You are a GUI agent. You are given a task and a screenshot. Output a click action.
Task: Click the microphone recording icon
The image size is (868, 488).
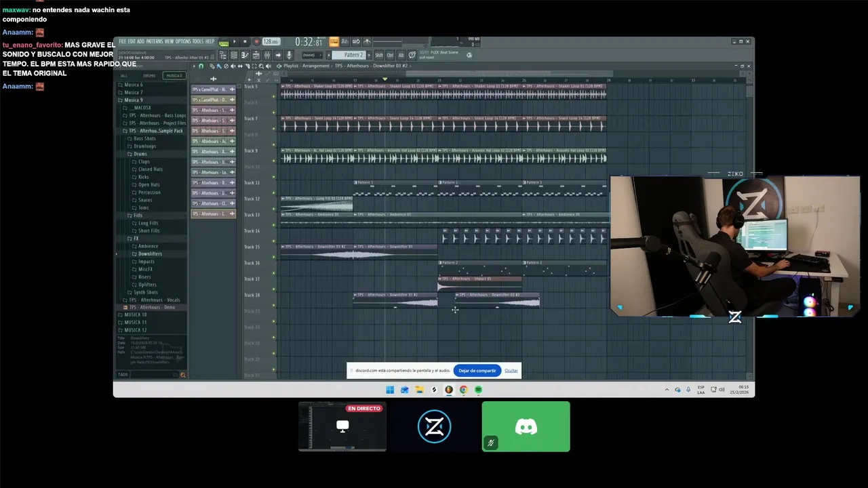tap(289, 55)
